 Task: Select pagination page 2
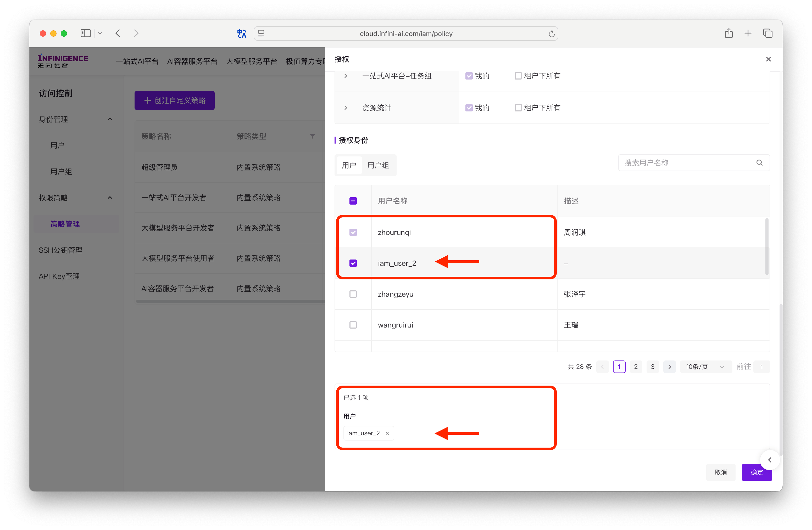tap(636, 367)
